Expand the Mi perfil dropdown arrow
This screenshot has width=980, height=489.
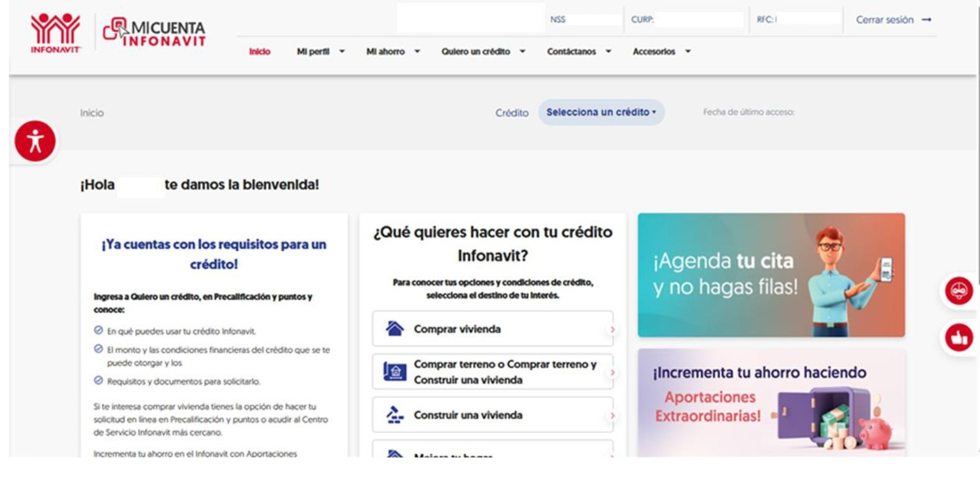[342, 51]
